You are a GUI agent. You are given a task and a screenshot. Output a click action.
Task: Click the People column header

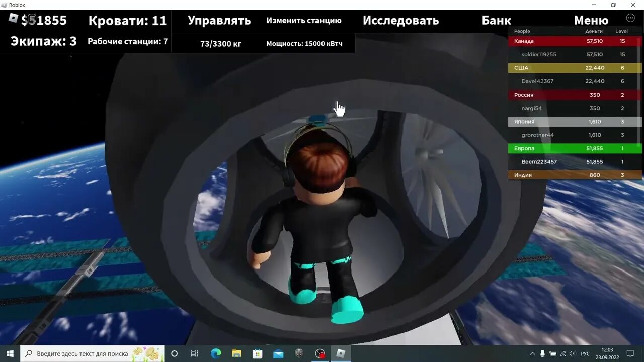point(522,31)
